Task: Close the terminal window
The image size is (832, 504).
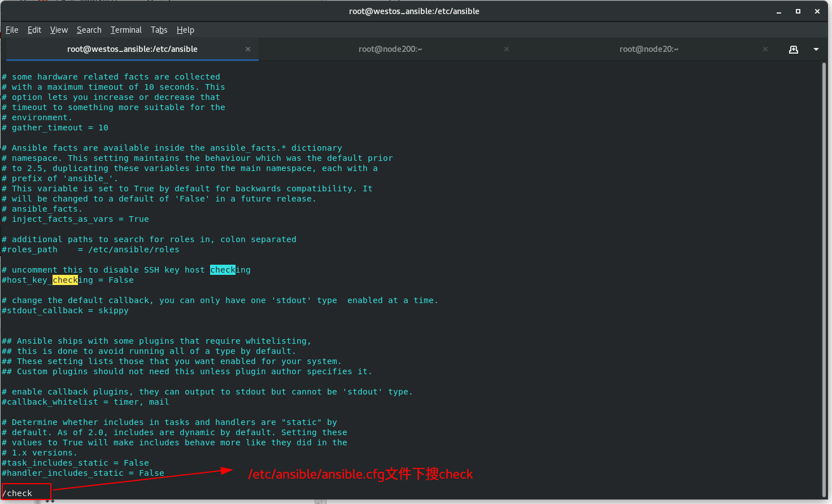Action: (817, 11)
